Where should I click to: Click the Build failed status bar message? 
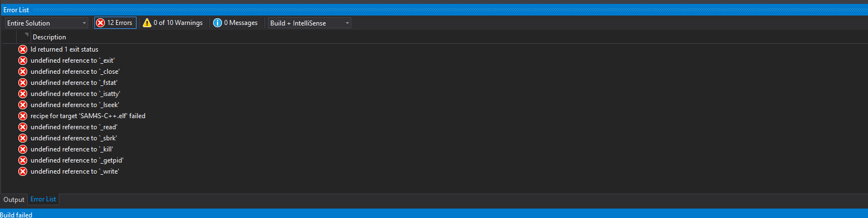coord(16,215)
